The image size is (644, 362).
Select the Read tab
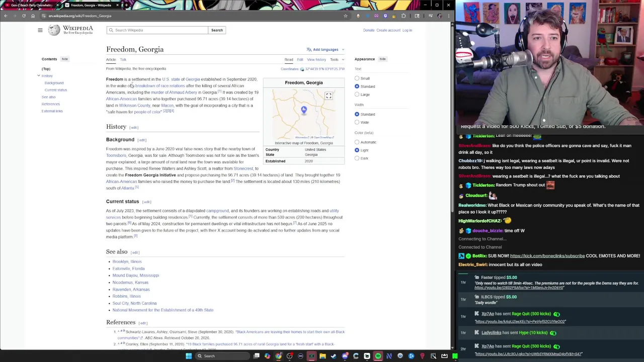(289, 59)
